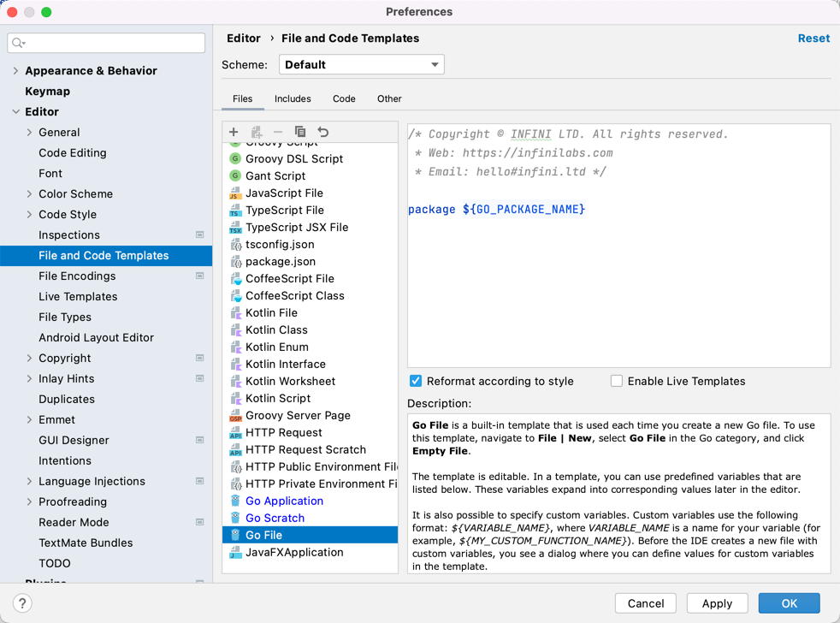Open the Scheme Default dropdown

(x=361, y=65)
